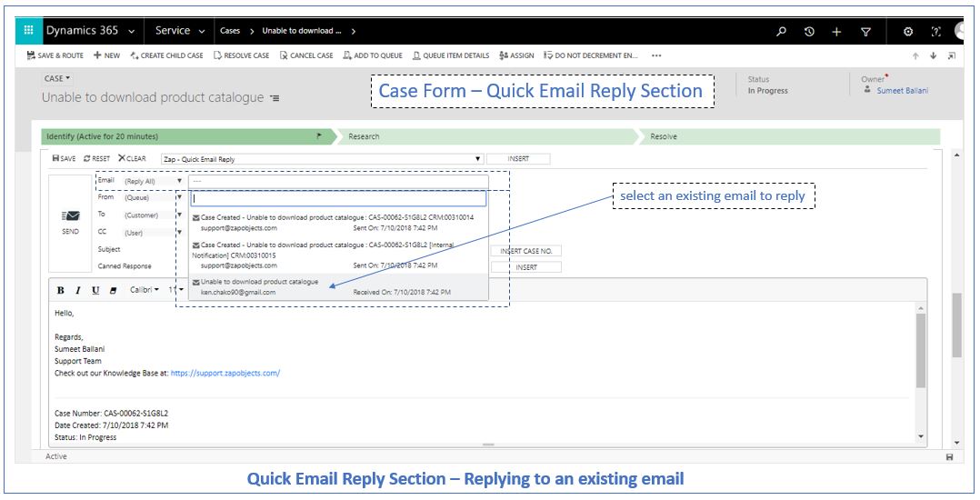
Task: Toggle Italic formatting
Action: pos(78,290)
